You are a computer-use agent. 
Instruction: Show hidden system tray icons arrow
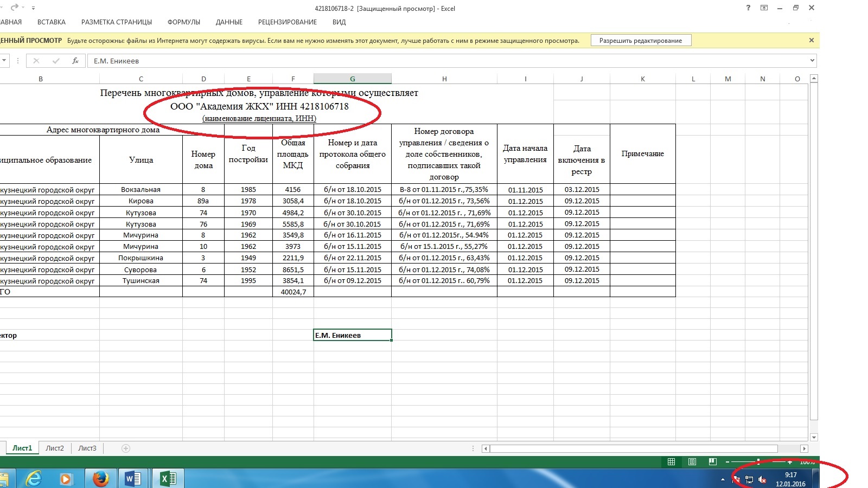pyautogui.click(x=723, y=480)
